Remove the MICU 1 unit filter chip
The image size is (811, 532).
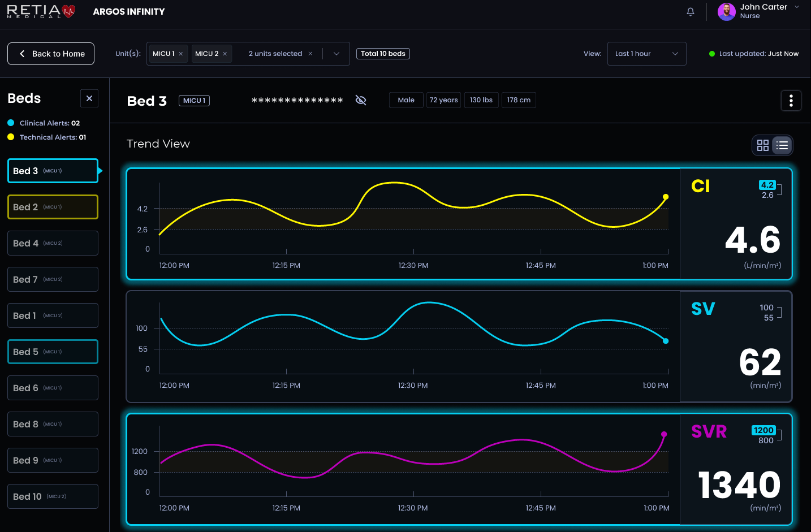(x=181, y=53)
